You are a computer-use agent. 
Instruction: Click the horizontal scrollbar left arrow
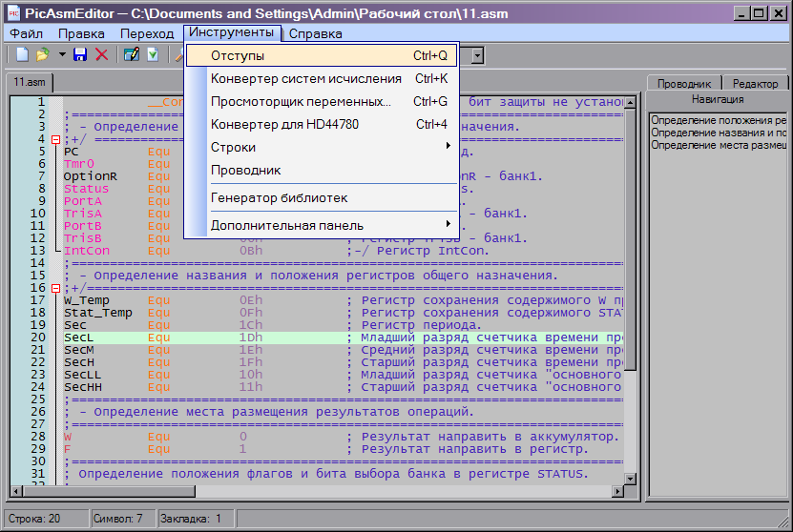pyautogui.click(x=16, y=491)
